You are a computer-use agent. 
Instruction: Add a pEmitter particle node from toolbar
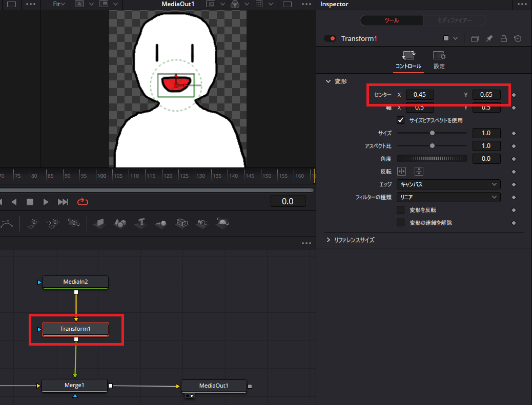coord(33,223)
